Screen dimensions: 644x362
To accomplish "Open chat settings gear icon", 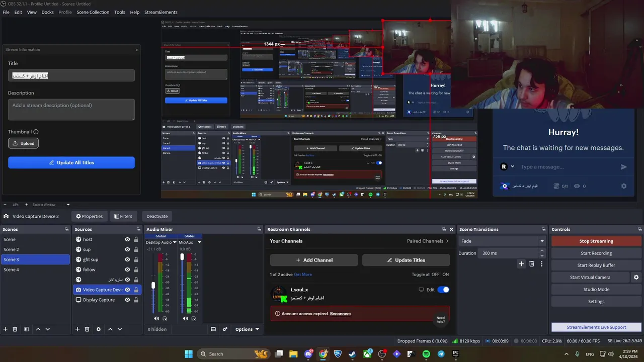I will click(x=624, y=186).
